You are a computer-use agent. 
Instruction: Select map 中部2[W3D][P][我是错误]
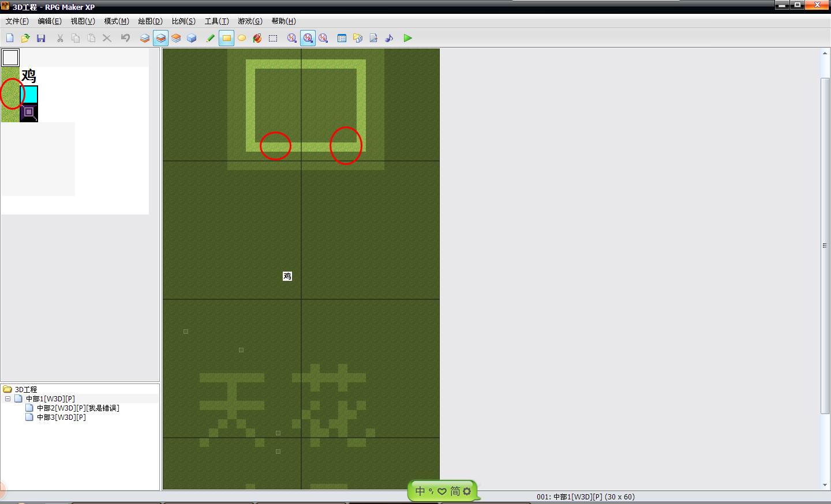click(78, 408)
